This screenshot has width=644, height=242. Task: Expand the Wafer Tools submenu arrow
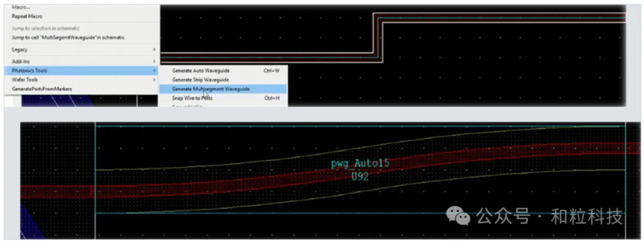(154, 80)
